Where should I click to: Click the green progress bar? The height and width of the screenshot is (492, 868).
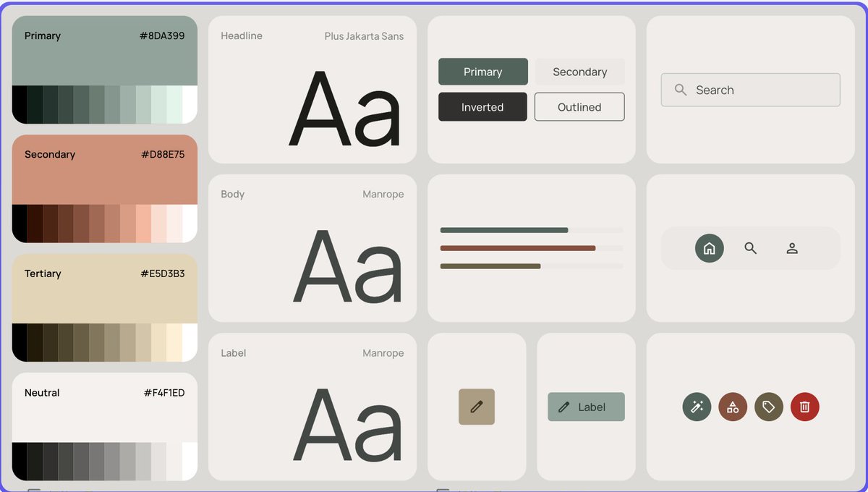pos(504,230)
